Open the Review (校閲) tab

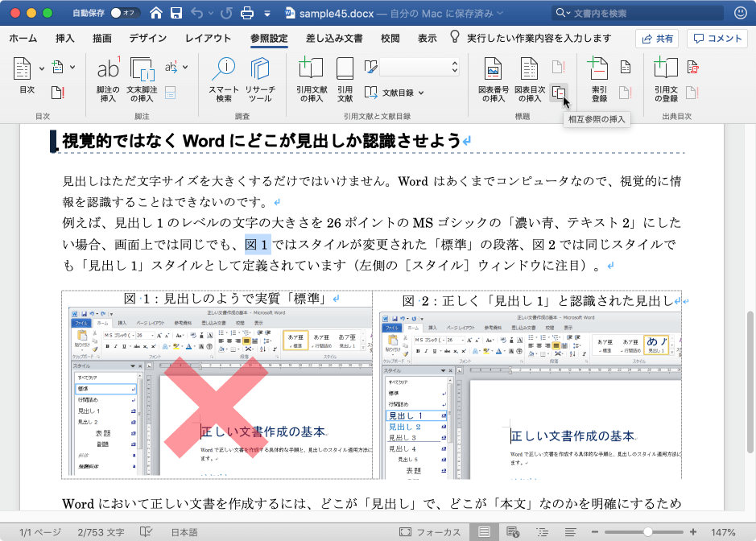[x=390, y=38]
